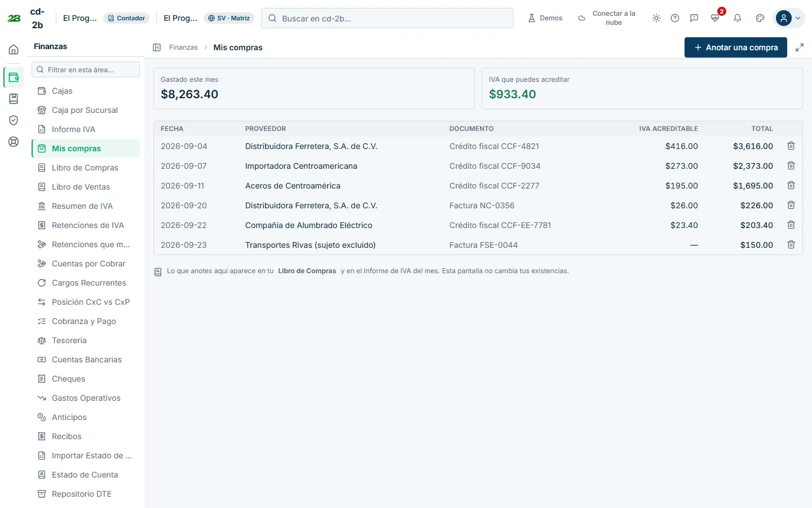The width and height of the screenshot is (812, 508).
Task: Open the color palette theme picker
Action: [x=760, y=18]
